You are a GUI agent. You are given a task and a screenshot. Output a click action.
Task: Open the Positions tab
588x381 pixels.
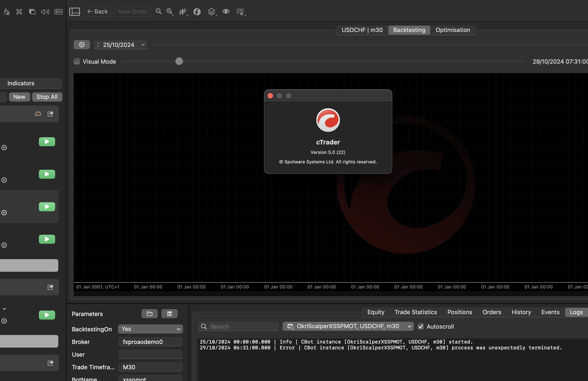click(459, 312)
